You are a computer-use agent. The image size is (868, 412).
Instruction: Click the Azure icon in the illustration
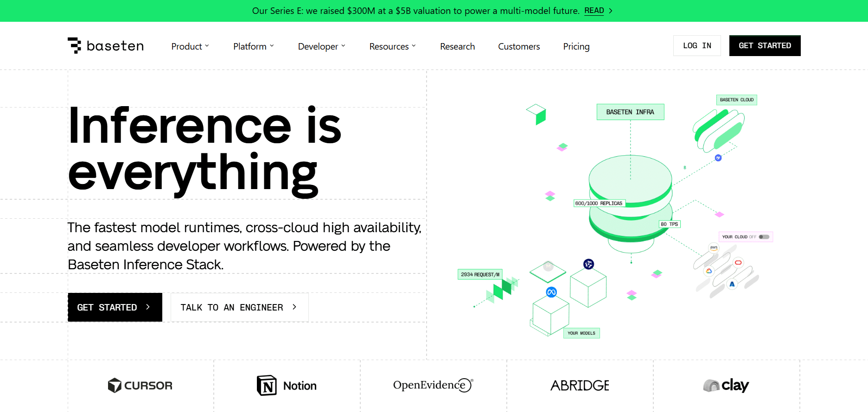pos(732,284)
